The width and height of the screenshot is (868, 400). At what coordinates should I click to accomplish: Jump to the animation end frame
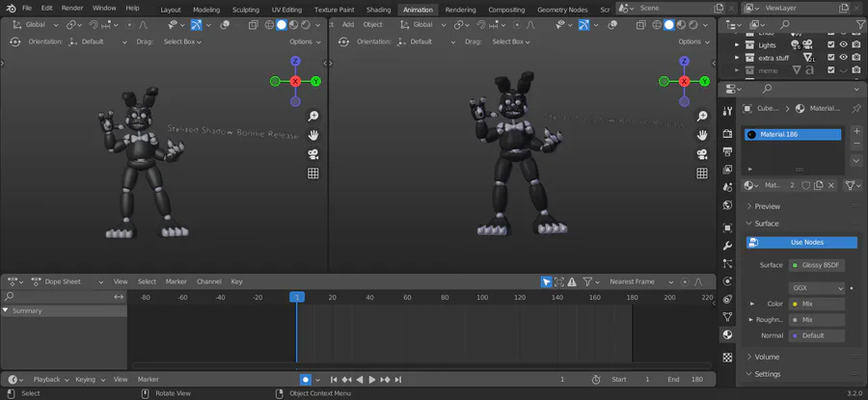pos(398,380)
